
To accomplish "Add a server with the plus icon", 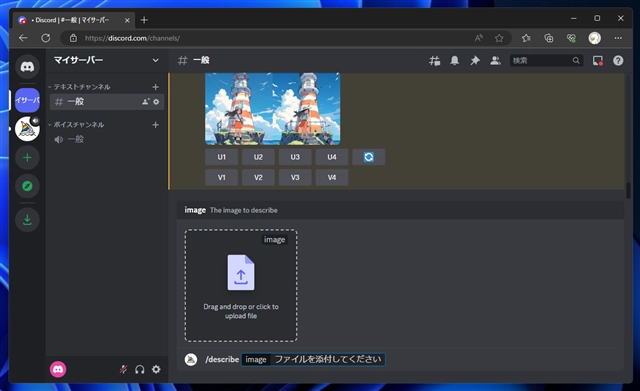I will point(27,158).
